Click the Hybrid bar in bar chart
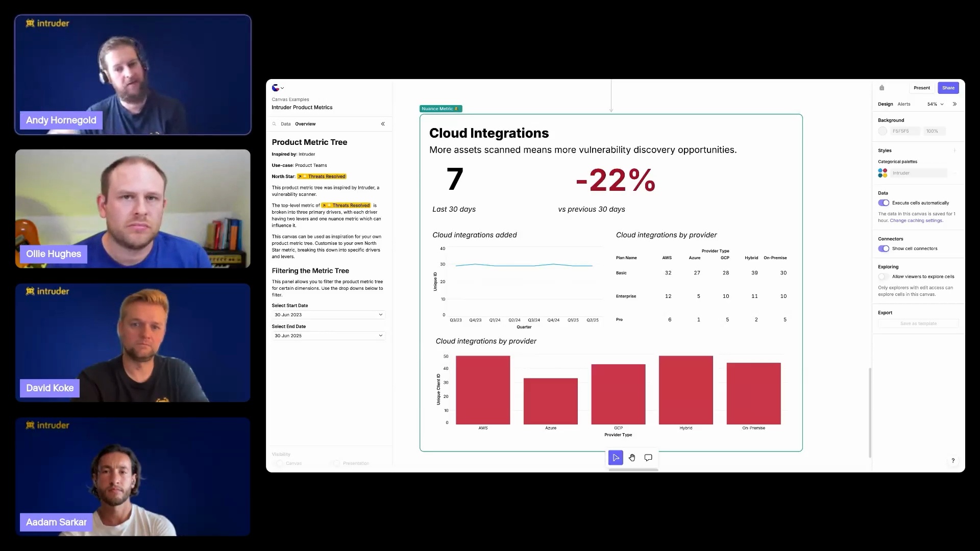 [x=685, y=390]
